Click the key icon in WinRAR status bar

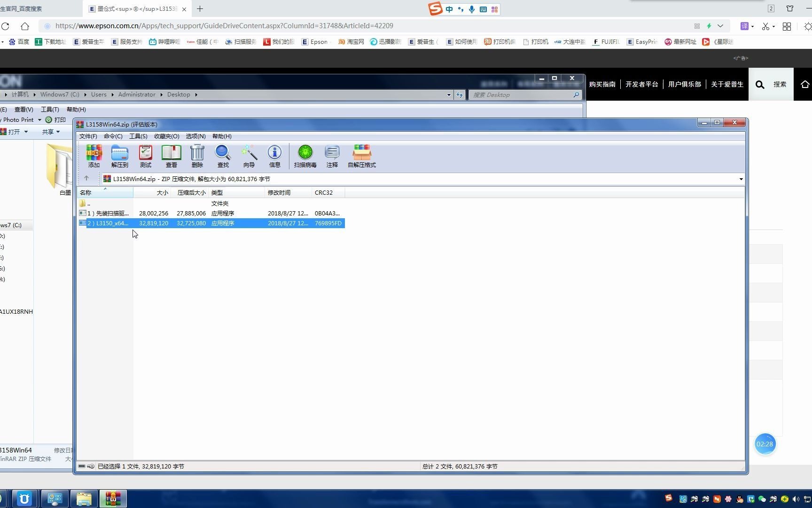[91, 466]
